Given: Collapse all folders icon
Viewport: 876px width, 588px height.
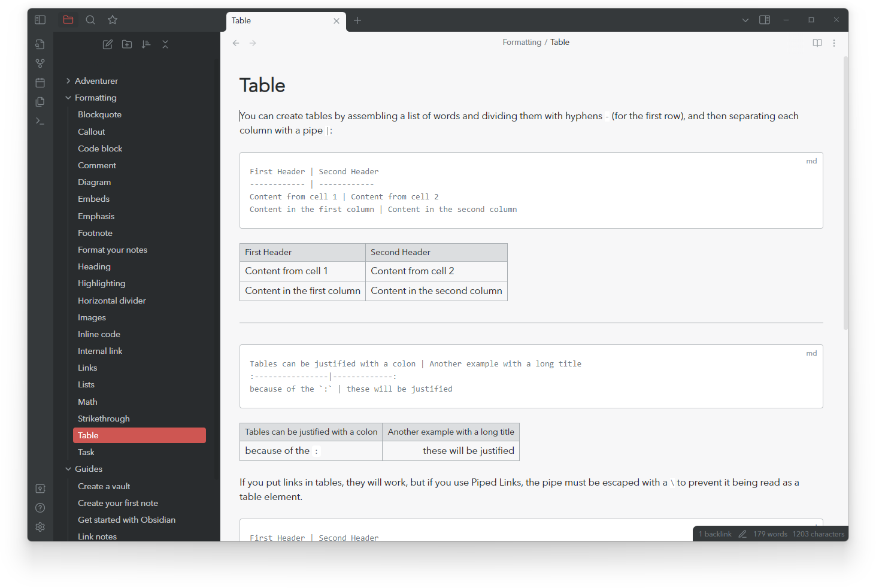Looking at the screenshot, I should click(165, 44).
